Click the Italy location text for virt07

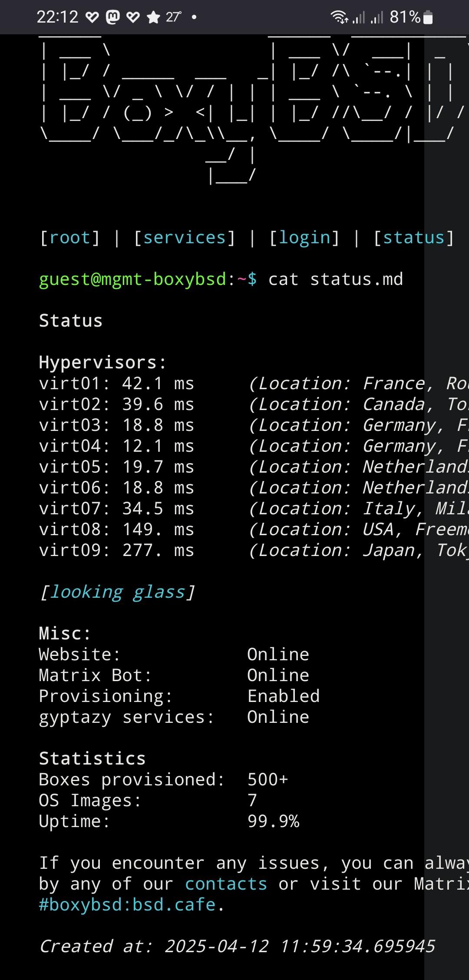point(359,509)
